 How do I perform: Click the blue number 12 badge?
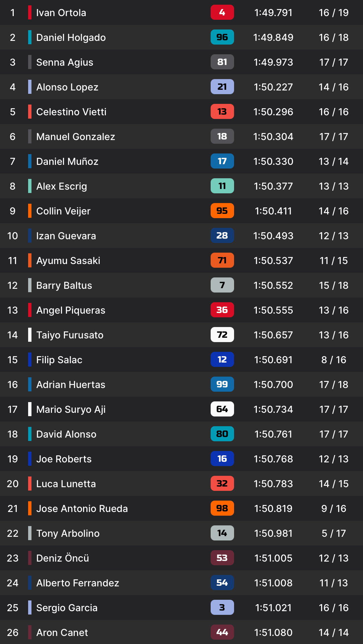click(222, 360)
